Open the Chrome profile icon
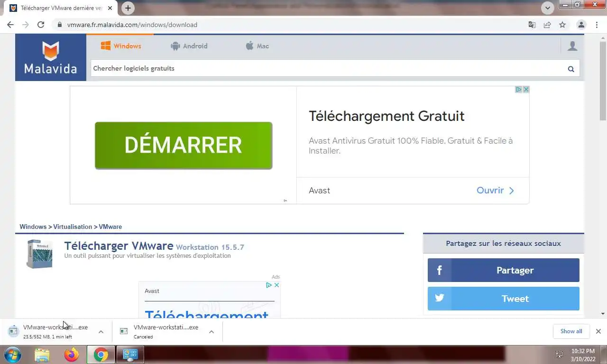 581,25
